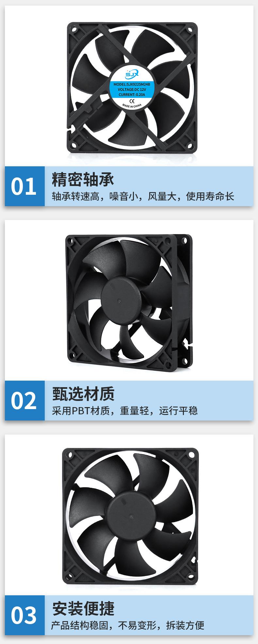Click the VOLTAGE:DC 12V text on sticker
Viewport: 258px width, 644px height.
(x=132, y=89)
